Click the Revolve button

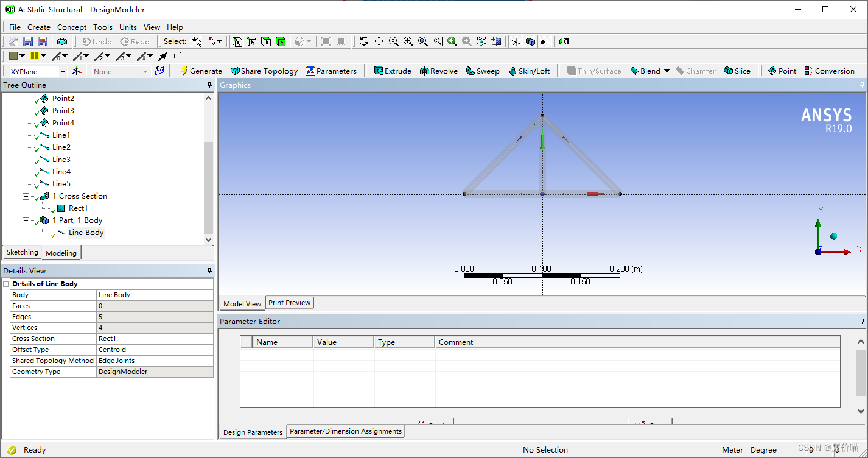click(438, 71)
